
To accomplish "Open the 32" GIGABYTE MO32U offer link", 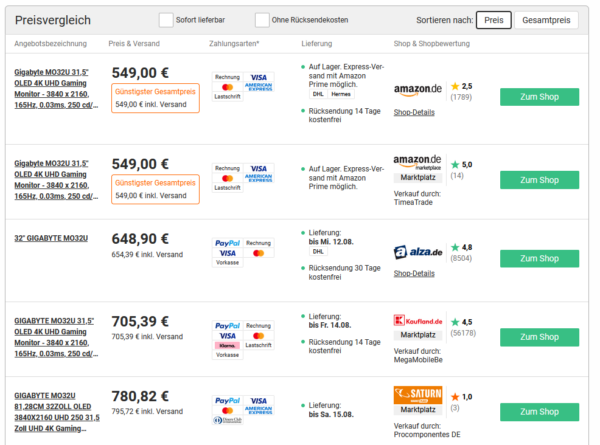I will [x=51, y=238].
